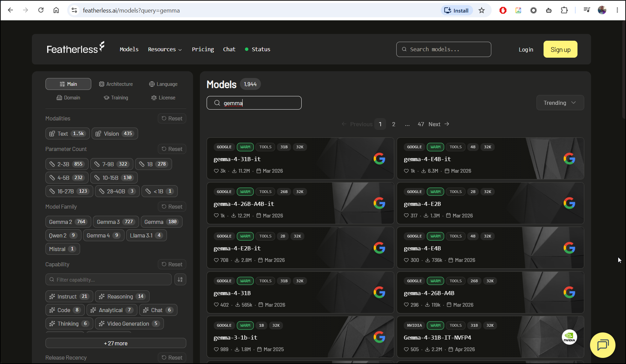Enable the Instruct capability filter
Image resolution: width=626 pixels, height=364 pixels.
(x=69, y=296)
